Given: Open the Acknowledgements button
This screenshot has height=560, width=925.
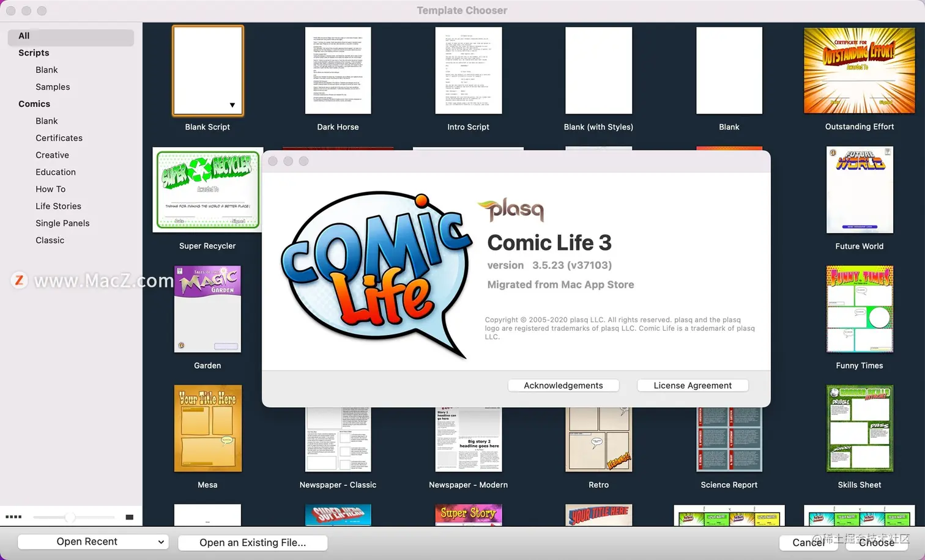Looking at the screenshot, I should [563, 386].
